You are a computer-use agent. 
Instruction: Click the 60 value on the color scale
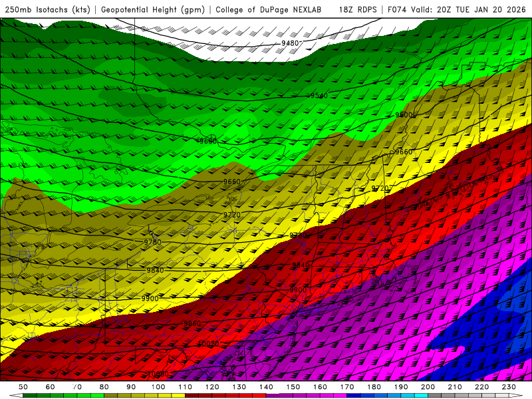(50, 387)
